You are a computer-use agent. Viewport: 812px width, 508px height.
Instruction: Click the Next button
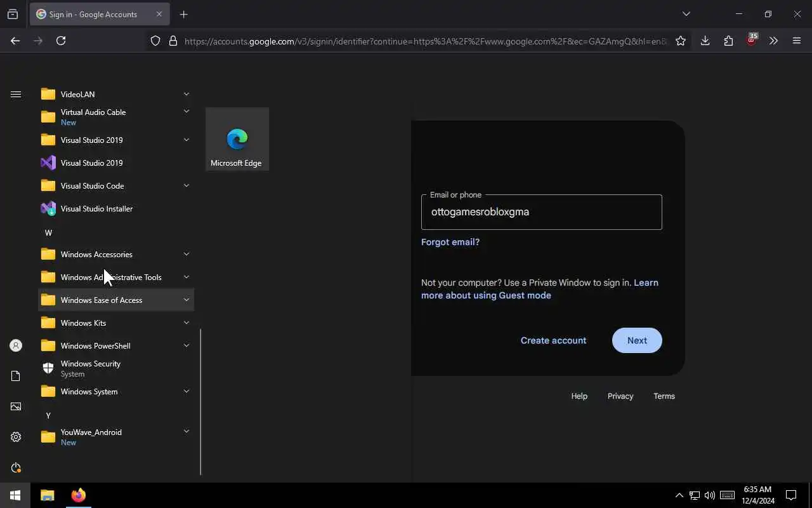coord(637,340)
